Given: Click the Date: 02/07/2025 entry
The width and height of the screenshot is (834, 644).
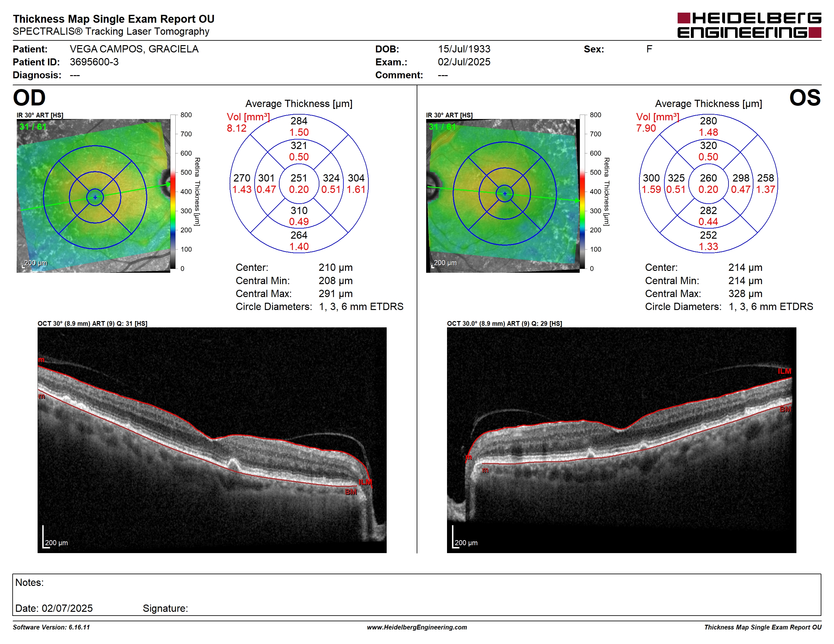Looking at the screenshot, I should [54, 609].
